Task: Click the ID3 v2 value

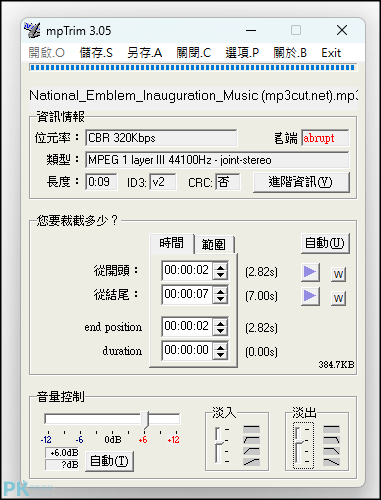Action: 162,182
